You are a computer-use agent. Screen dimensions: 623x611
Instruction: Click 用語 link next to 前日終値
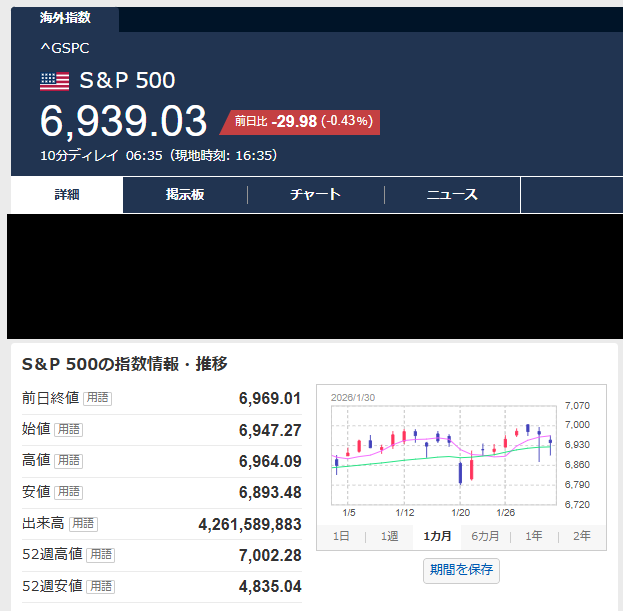coord(97,398)
